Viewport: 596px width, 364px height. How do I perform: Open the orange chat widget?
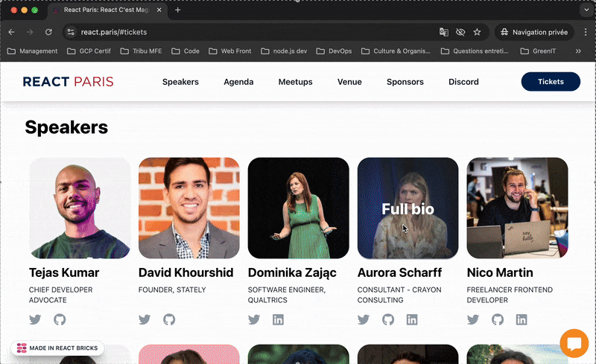[574, 343]
